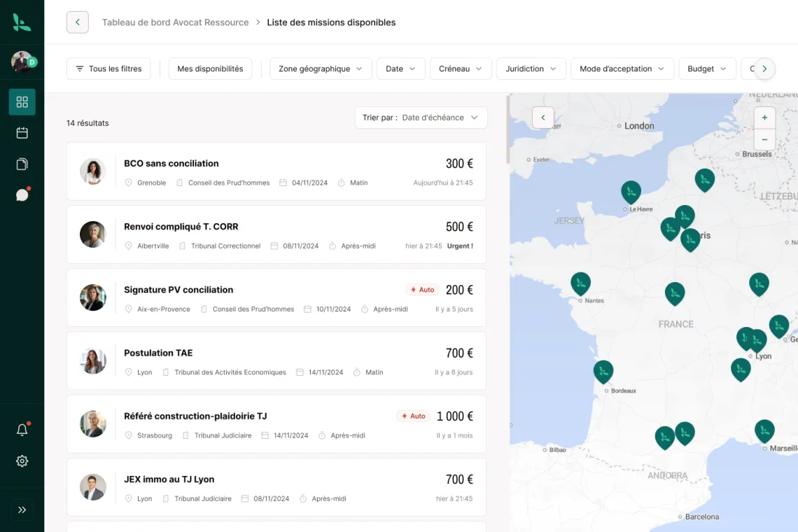This screenshot has width=798, height=532.
Task: Zoom out on the map with minus button
Action: tap(764, 139)
